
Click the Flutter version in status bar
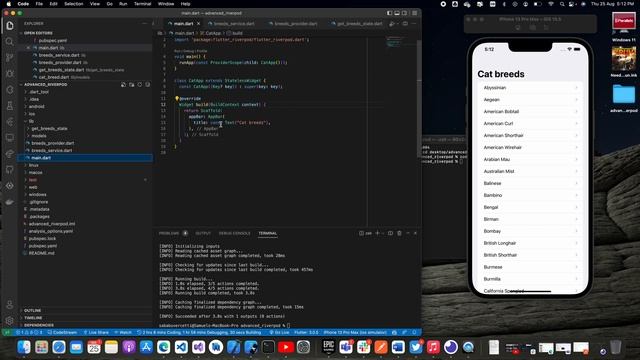306,332
